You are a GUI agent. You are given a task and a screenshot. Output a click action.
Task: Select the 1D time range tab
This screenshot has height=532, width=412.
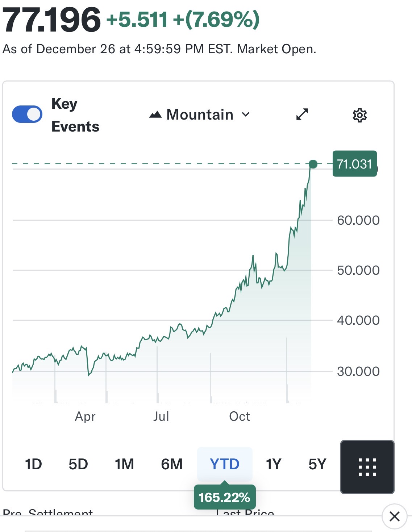33,464
